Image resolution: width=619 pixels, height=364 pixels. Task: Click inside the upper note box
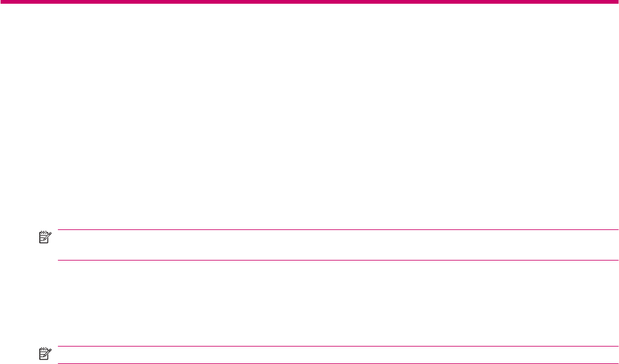click(338, 245)
